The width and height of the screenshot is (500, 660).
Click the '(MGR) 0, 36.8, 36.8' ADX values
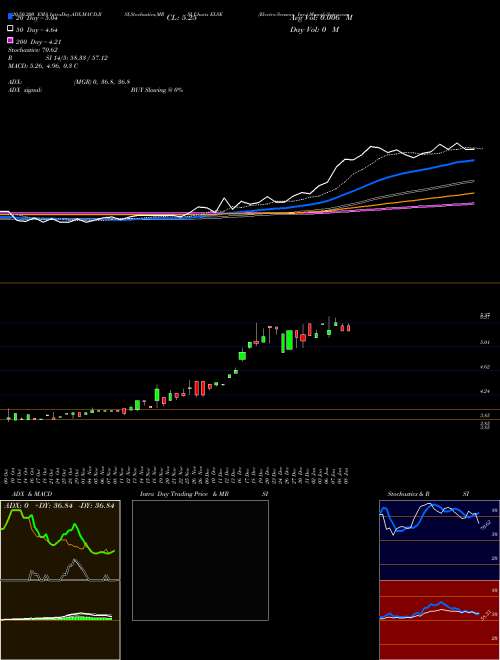(x=101, y=82)
